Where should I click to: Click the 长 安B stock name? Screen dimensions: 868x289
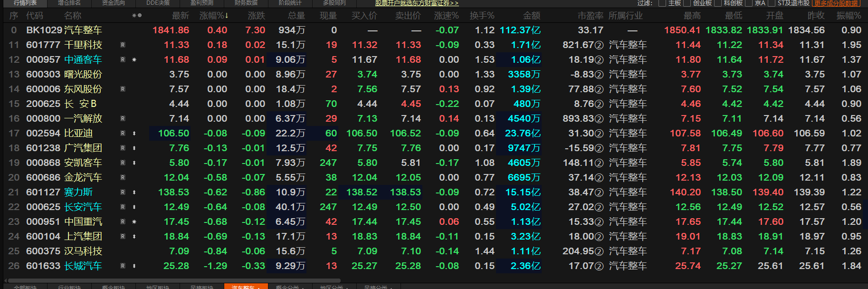click(x=80, y=104)
